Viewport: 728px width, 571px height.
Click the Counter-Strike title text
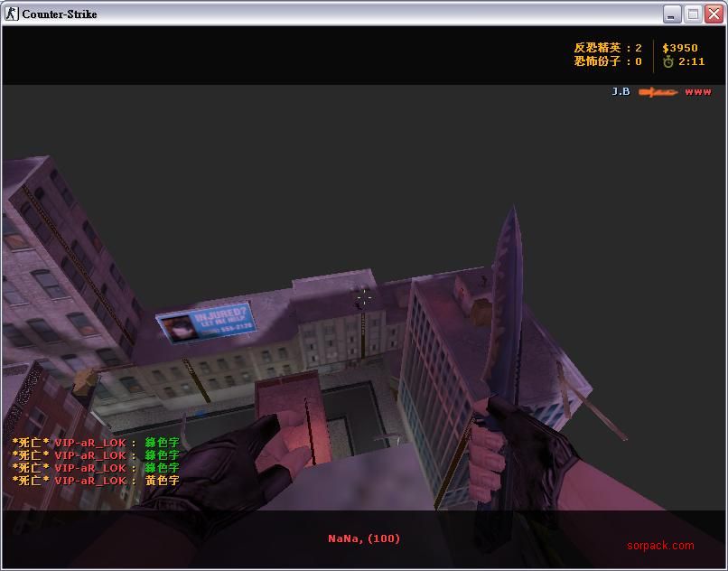point(60,14)
